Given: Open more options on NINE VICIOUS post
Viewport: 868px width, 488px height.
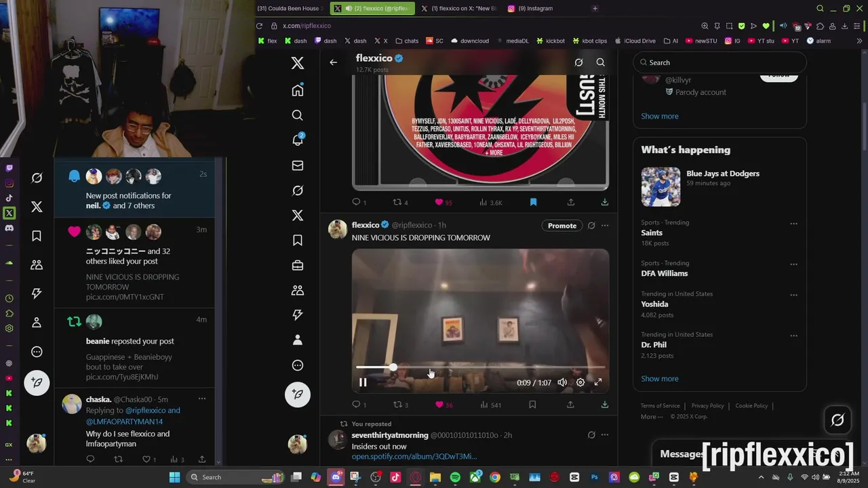Looking at the screenshot, I should (x=605, y=226).
